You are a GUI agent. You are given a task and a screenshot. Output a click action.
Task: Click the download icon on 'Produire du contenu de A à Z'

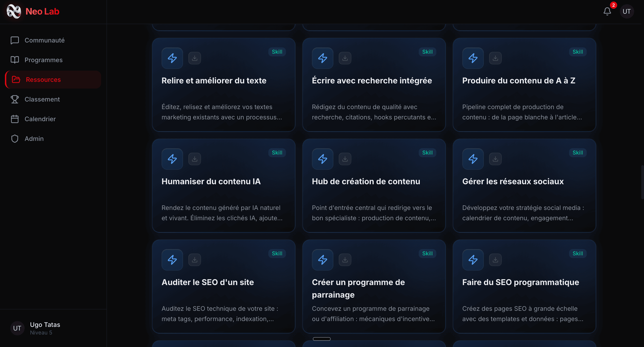click(495, 58)
